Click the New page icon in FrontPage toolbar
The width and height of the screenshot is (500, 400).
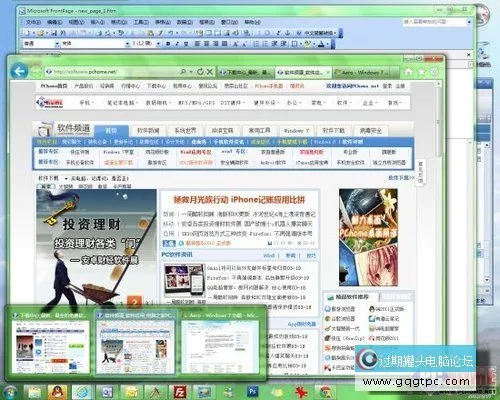point(28,33)
